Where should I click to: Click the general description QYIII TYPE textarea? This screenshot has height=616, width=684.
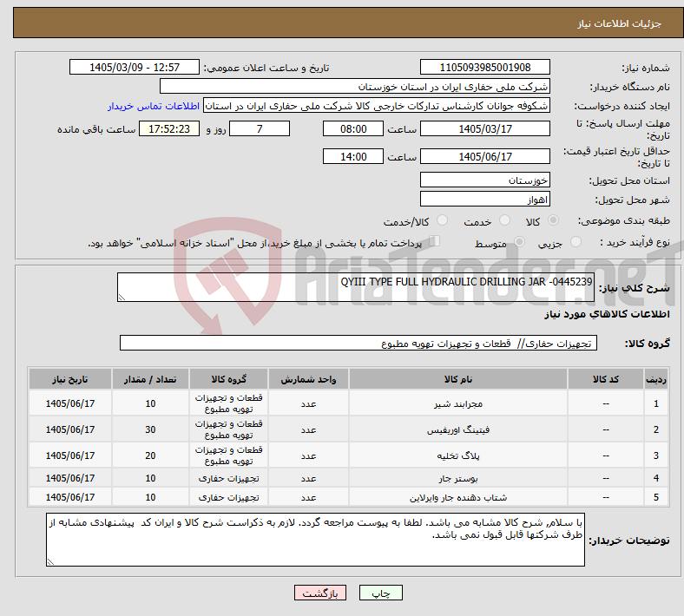pos(356,287)
